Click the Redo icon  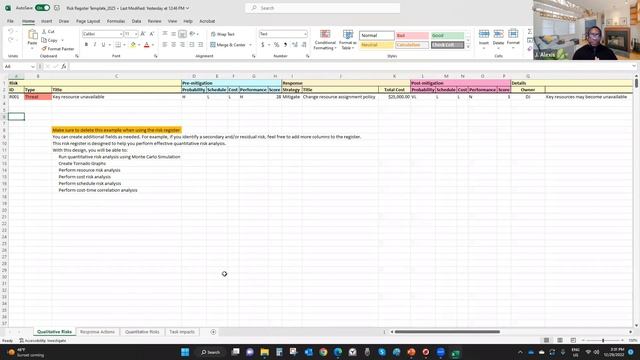pos(11,40)
